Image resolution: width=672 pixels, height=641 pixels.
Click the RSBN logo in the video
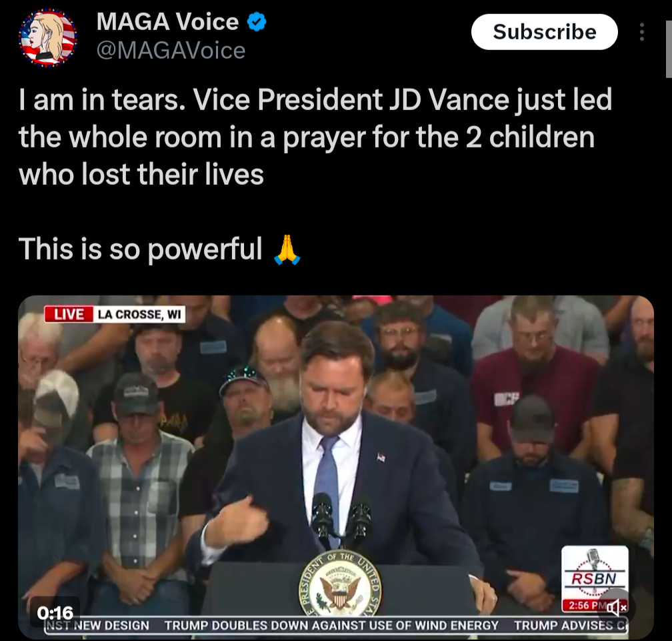click(x=595, y=573)
